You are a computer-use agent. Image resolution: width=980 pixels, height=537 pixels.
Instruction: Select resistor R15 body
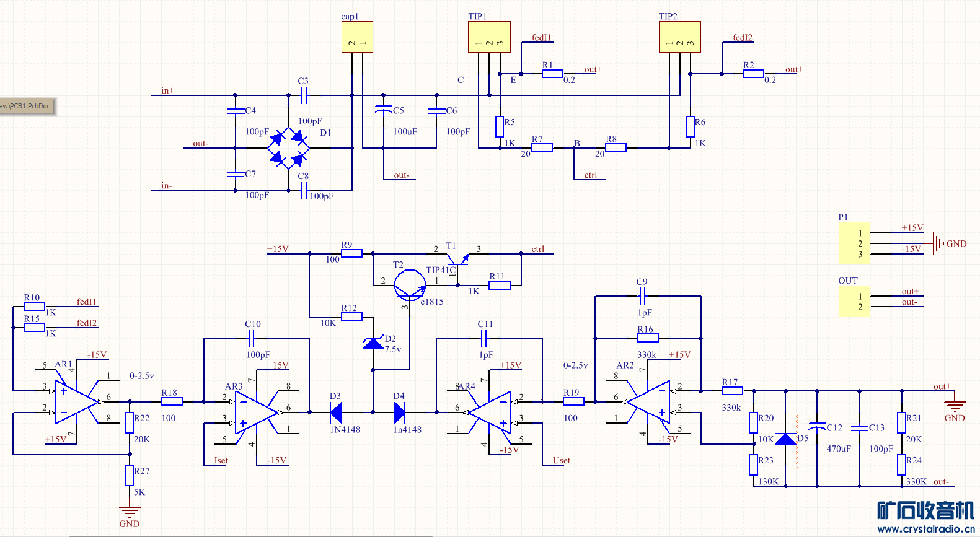(x=34, y=328)
